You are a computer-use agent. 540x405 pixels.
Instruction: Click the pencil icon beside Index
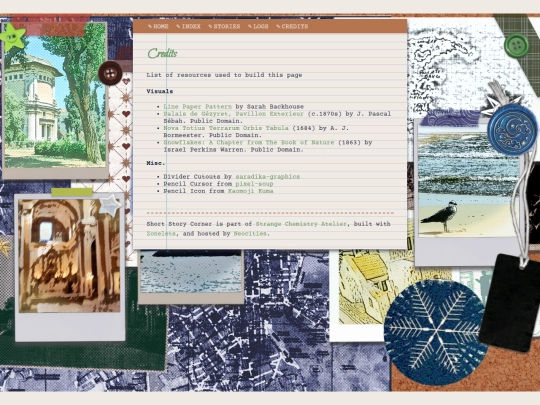tap(178, 27)
